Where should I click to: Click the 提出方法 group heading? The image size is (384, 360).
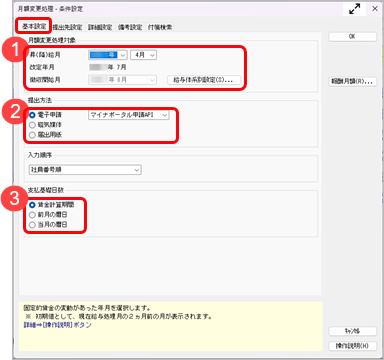click(x=40, y=100)
